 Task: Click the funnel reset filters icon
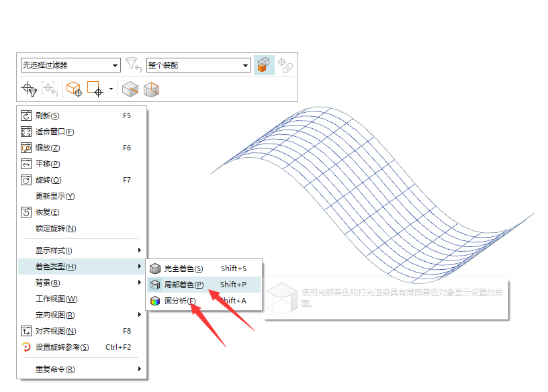(134, 65)
